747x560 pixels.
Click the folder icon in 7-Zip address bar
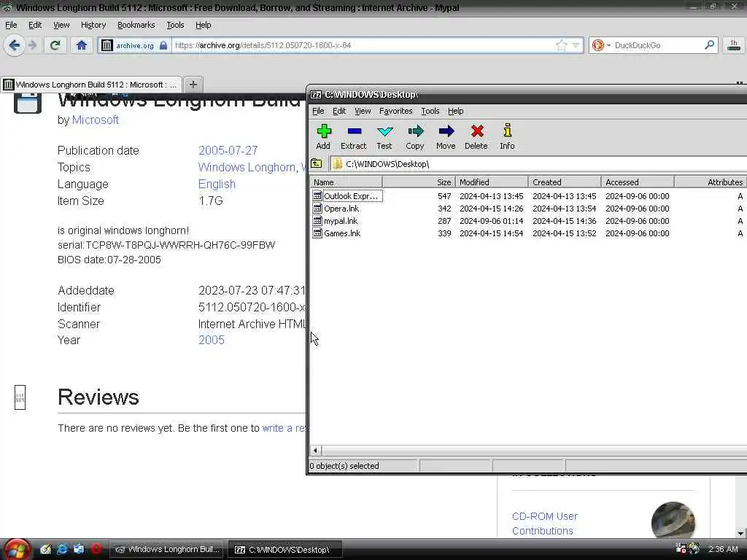point(337,164)
